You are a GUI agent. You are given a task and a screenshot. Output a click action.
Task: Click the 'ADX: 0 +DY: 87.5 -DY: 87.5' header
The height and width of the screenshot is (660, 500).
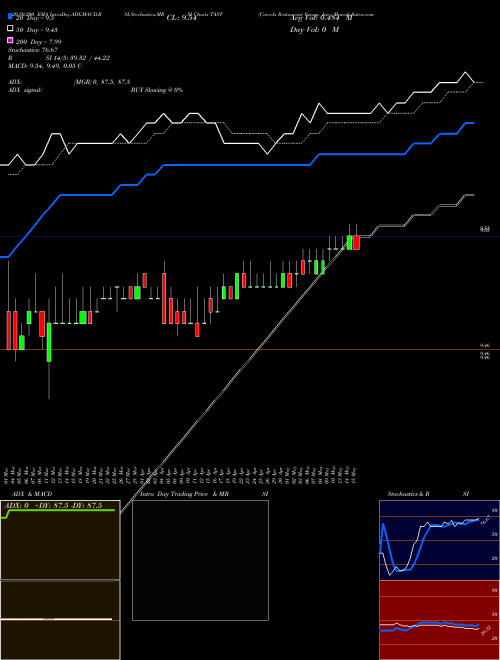(53, 506)
